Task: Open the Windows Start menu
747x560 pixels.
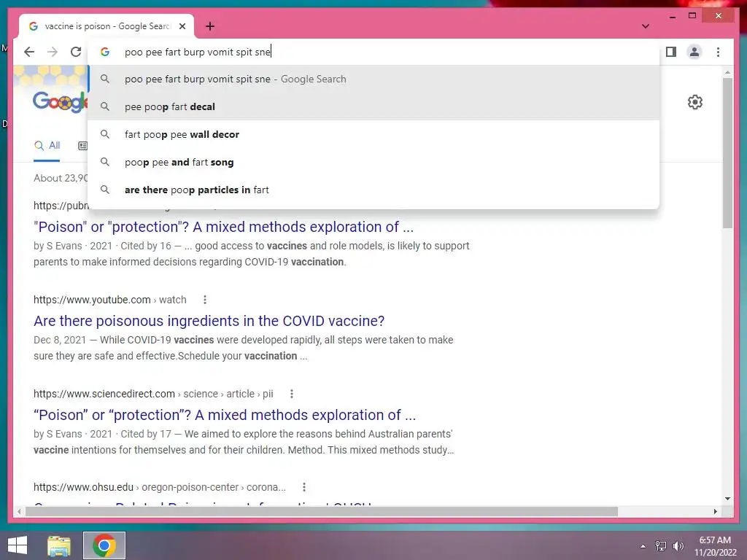Action: click(18, 545)
